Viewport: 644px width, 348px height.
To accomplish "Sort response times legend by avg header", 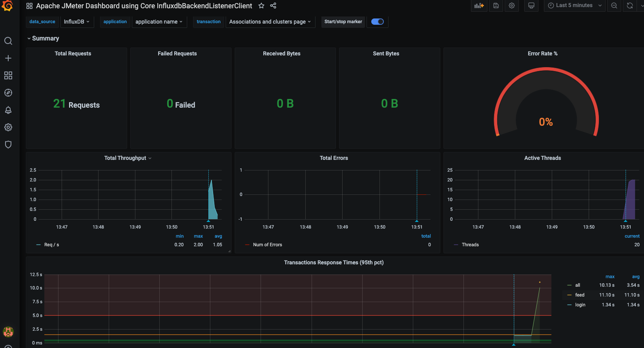I will pos(636,277).
